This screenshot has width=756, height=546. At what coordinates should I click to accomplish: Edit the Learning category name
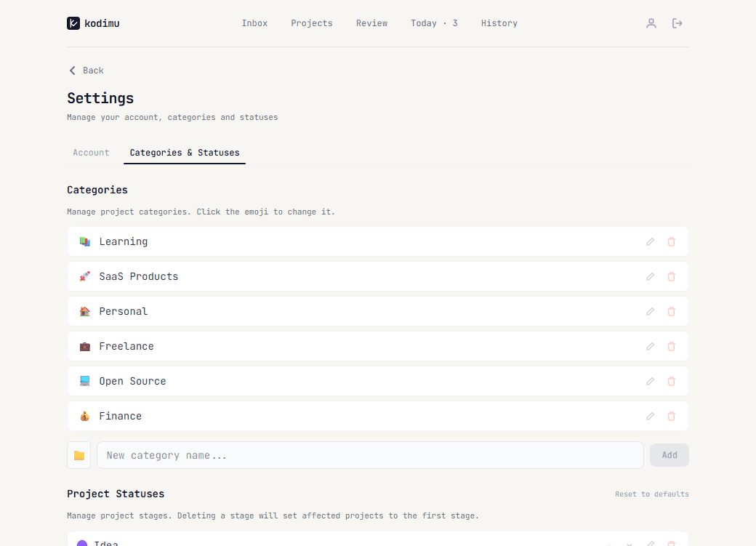coord(651,242)
